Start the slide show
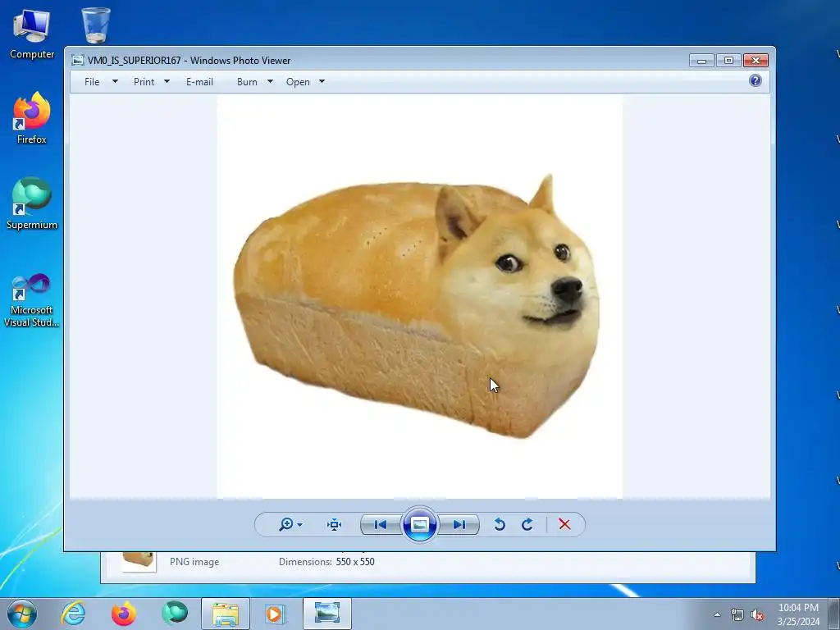Screen dimensions: 840x630 click(x=419, y=524)
